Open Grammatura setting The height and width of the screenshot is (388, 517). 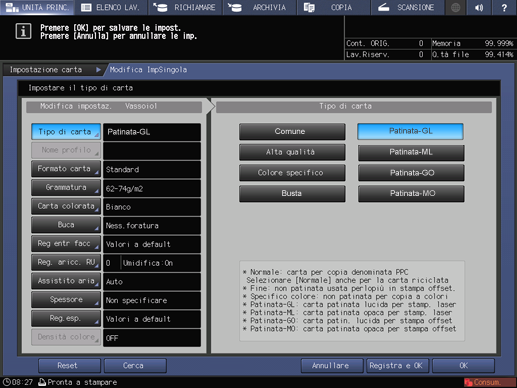pyautogui.click(x=66, y=188)
